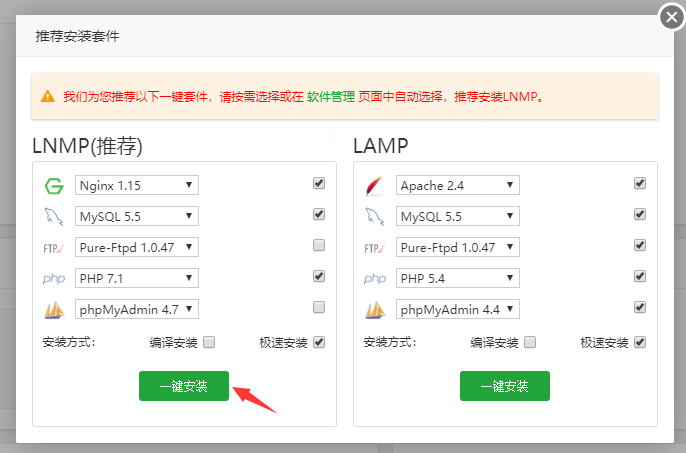Click the php logo icon in LNMP
The width and height of the screenshot is (686, 453).
click(x=54, y=279)
